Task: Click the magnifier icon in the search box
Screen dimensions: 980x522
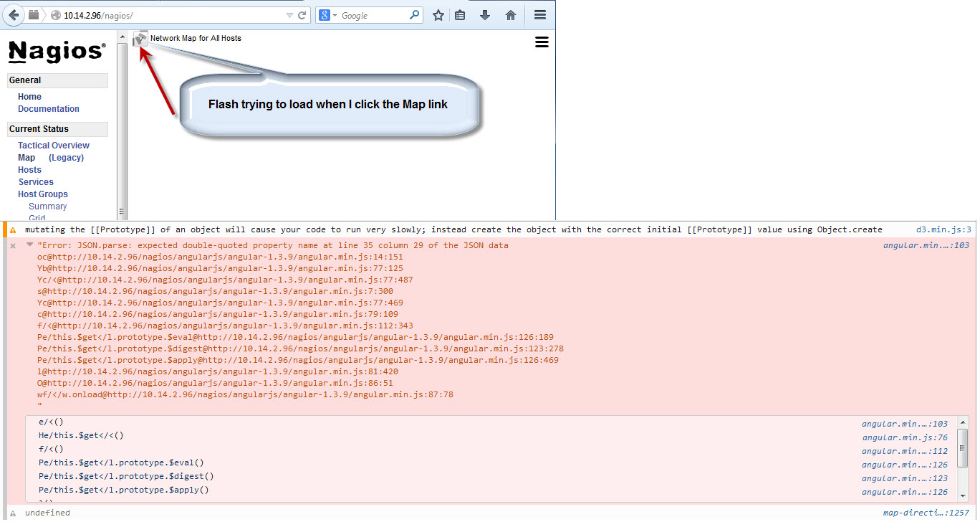Action: coord(415,15)
